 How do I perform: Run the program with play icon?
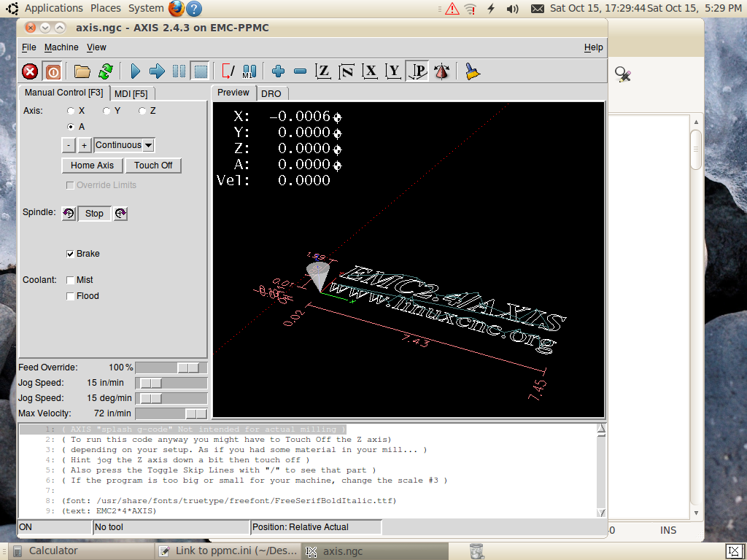click(x=135, y=72)
